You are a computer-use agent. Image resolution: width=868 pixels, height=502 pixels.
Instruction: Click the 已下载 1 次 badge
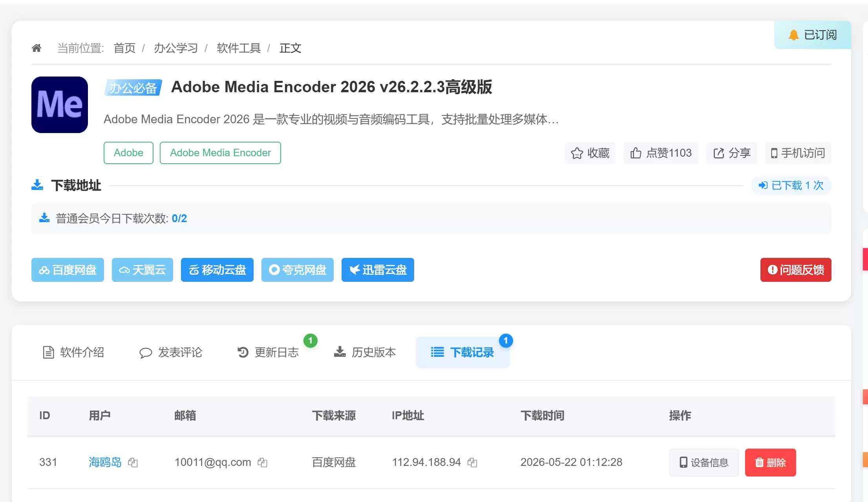(x=791, y=185)
